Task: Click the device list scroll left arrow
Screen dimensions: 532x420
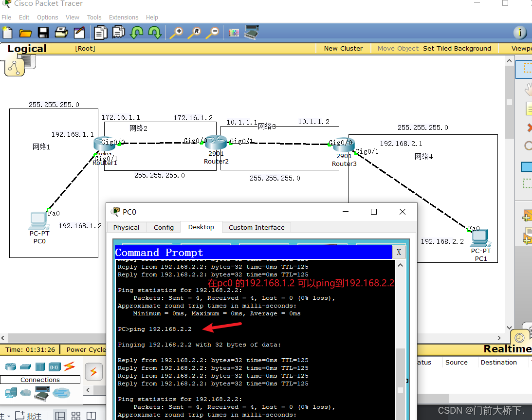Action: click(88, 390)
